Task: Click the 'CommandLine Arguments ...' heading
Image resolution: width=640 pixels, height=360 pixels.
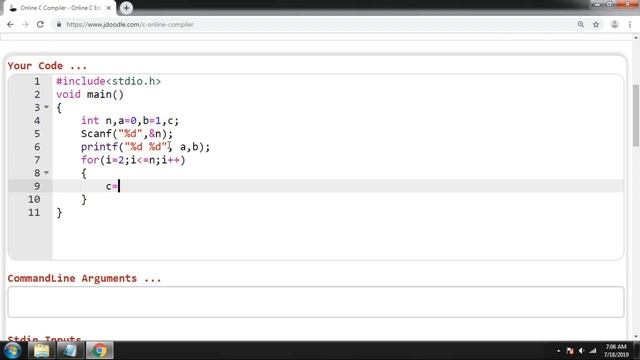Action: coord(84,278)
